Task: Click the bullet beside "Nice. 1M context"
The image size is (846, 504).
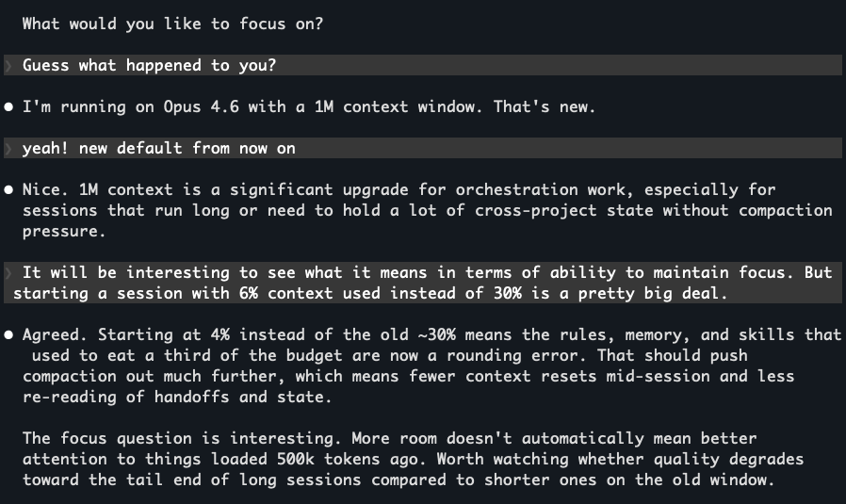Action: pos(9,190)
